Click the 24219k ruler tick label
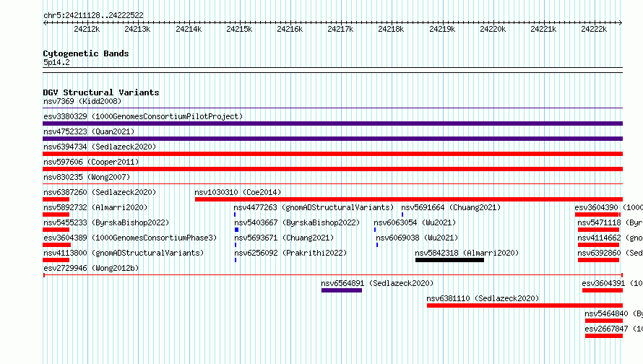Screen dimensions: 643x364 [x=442, y=29]
